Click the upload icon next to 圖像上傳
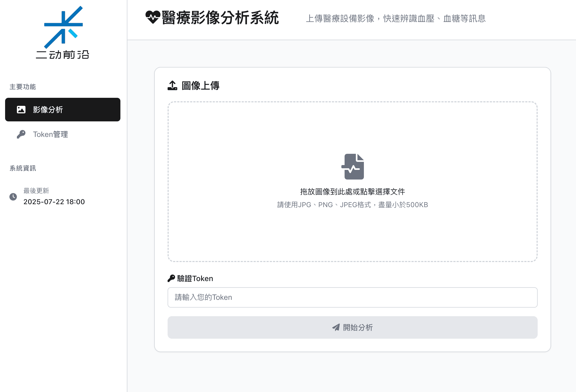The image size is (576, 392). (x=172, y=85)
